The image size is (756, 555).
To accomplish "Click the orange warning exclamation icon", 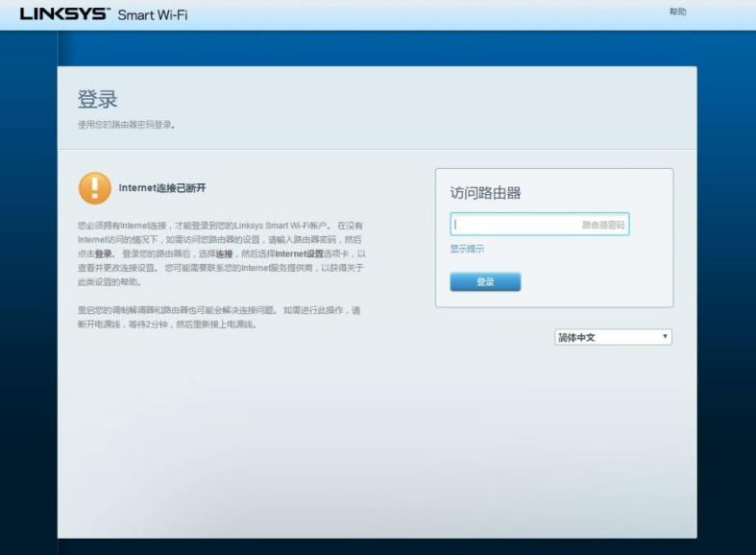I will click(95, 188).
